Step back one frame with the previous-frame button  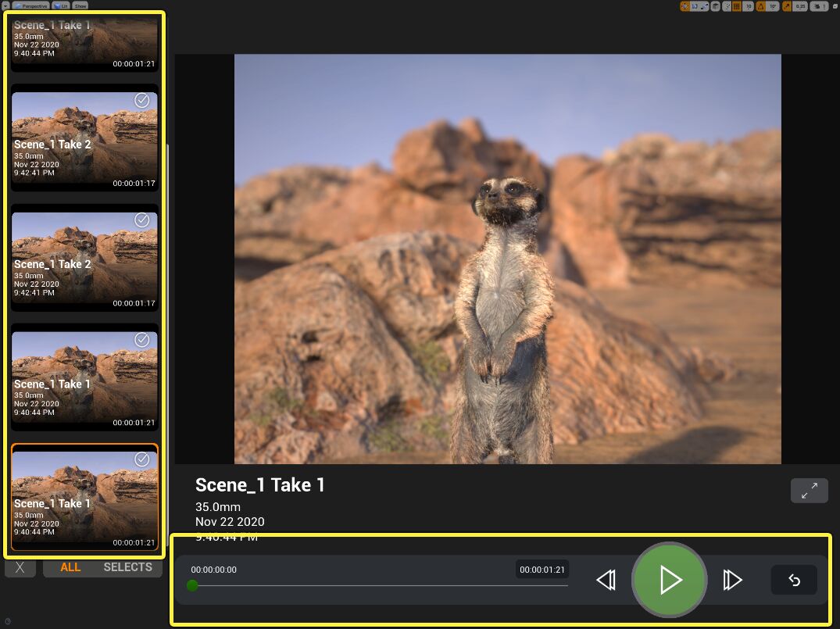coord(606,580)
